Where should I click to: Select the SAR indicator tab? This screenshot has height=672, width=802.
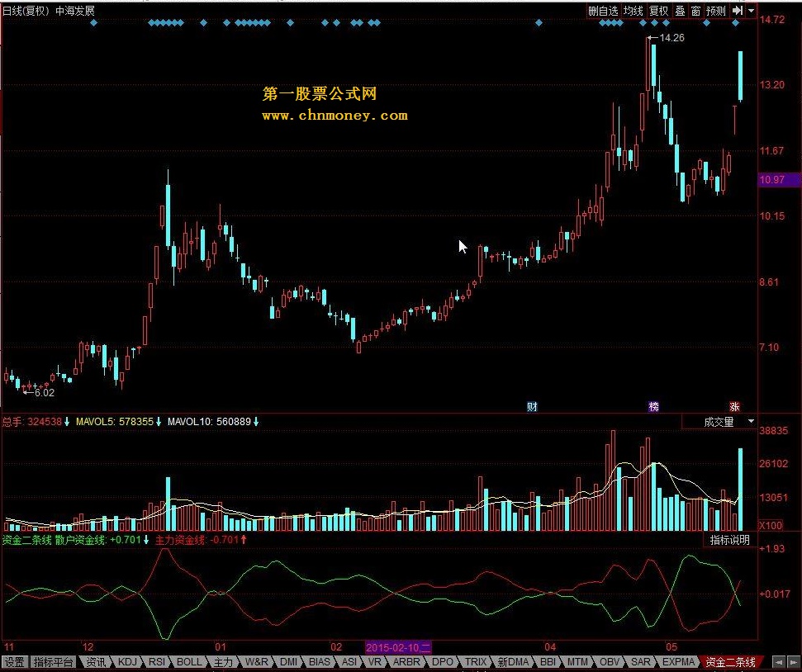[640, 662]
